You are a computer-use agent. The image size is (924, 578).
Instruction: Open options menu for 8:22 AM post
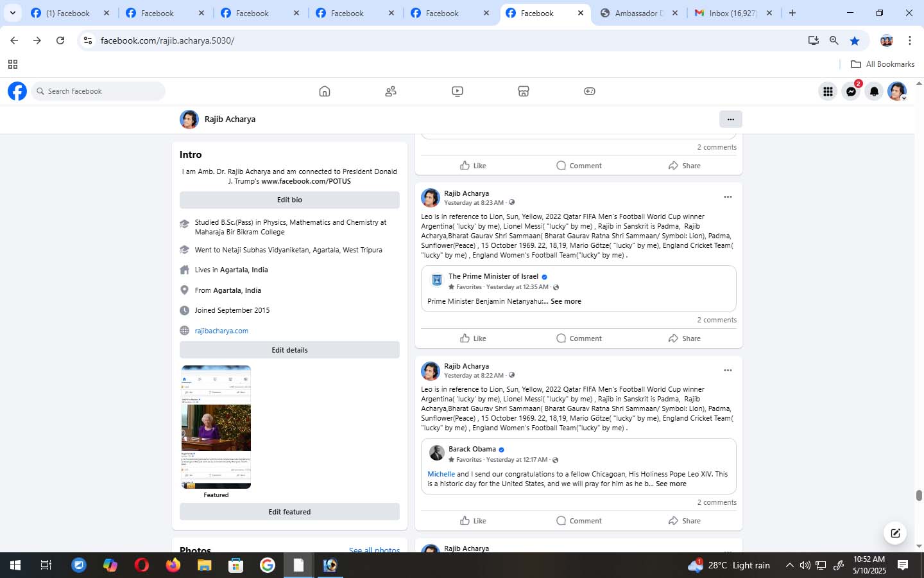[x=728, y=371]
